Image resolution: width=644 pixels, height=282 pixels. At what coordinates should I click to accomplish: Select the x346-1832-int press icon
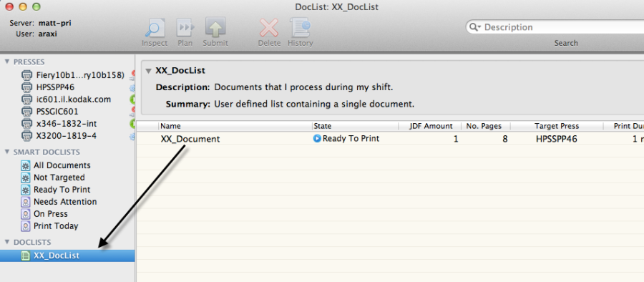point(26,124)
